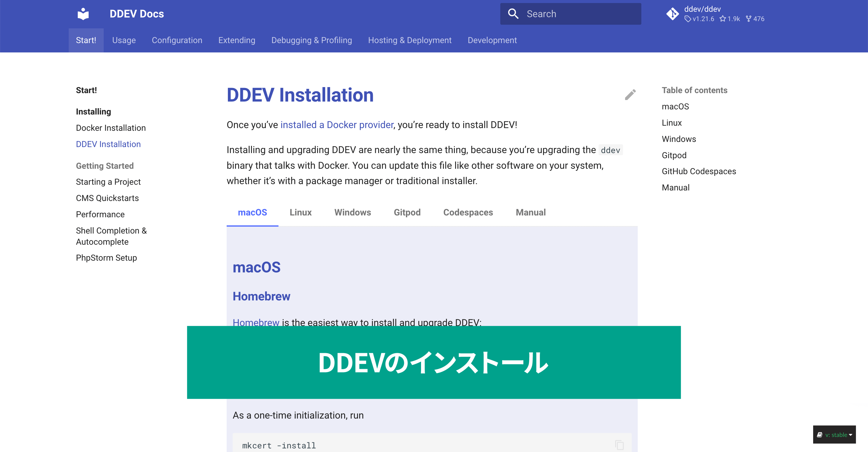
Task: Jump to Gitpod in table of contents
Action: point(674,155)
